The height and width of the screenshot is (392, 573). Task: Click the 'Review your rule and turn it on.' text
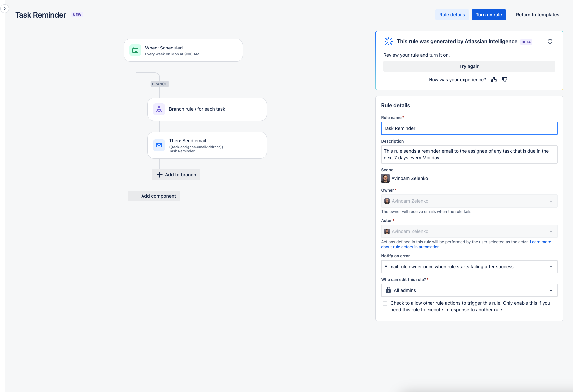click(x=417, y=55)
